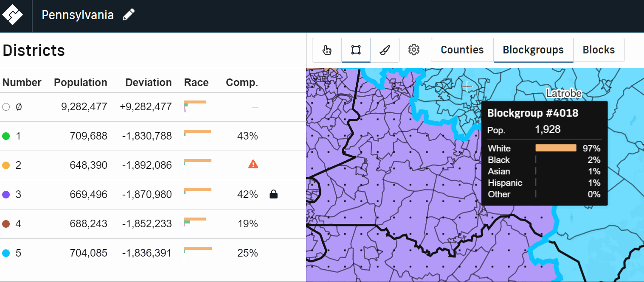
Task: Select the paintbrush tool
Action: click(385, 50)
